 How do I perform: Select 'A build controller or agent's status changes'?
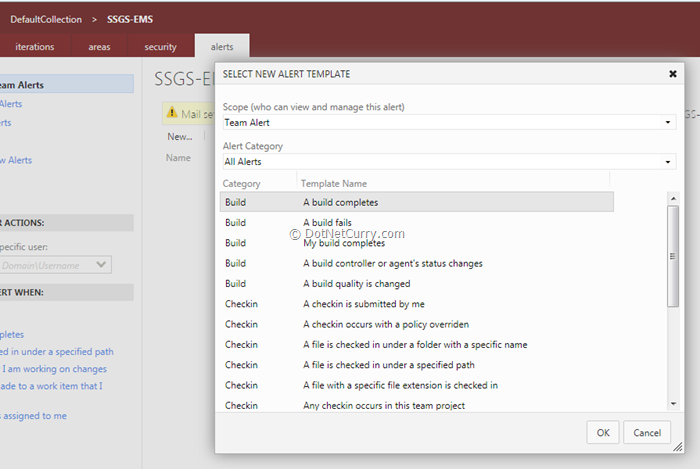(417, 263)
